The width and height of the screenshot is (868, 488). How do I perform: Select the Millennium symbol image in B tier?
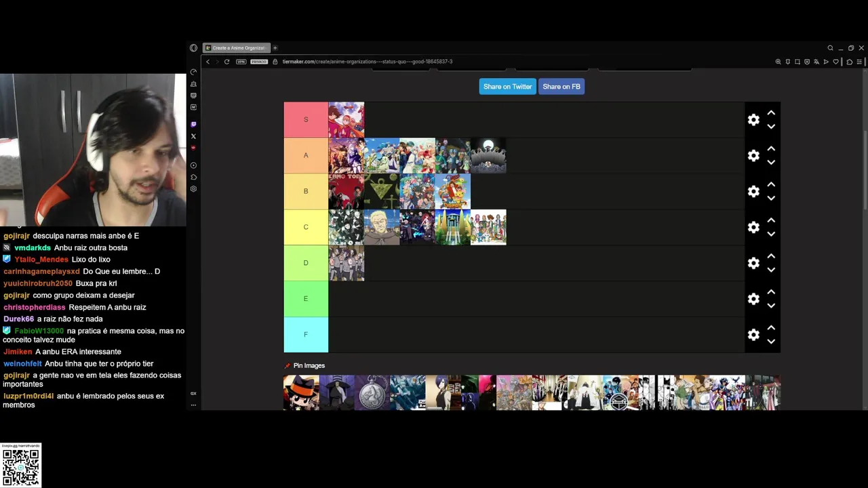tap(382, 192)
